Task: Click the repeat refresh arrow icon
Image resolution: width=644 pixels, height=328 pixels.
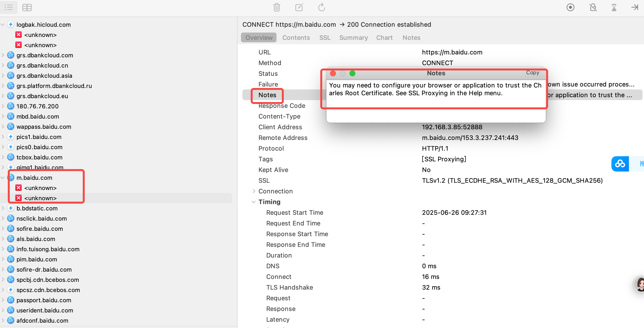Action: pos(322,8)
